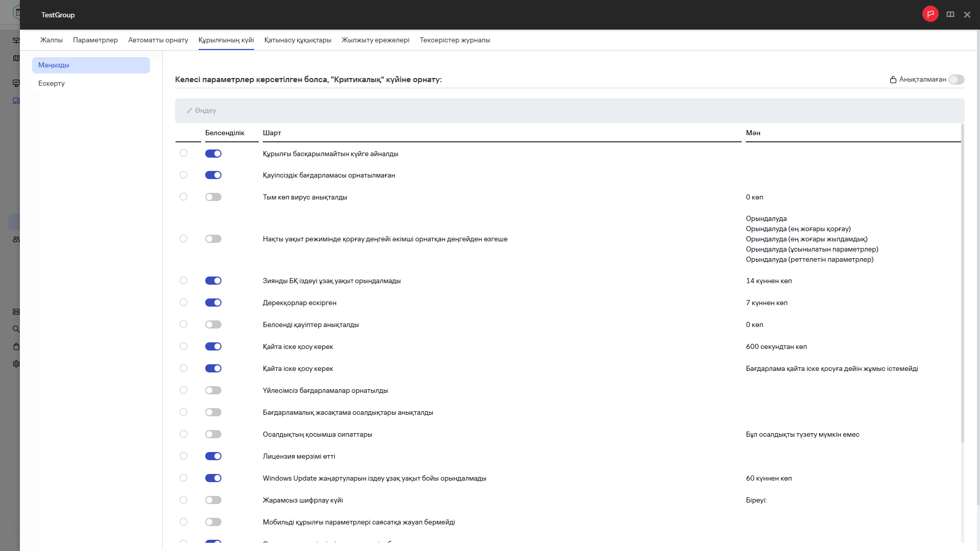Click the pencil icon in Өңдеу button
The image size is (980, 551).
(x=189, y=111)
